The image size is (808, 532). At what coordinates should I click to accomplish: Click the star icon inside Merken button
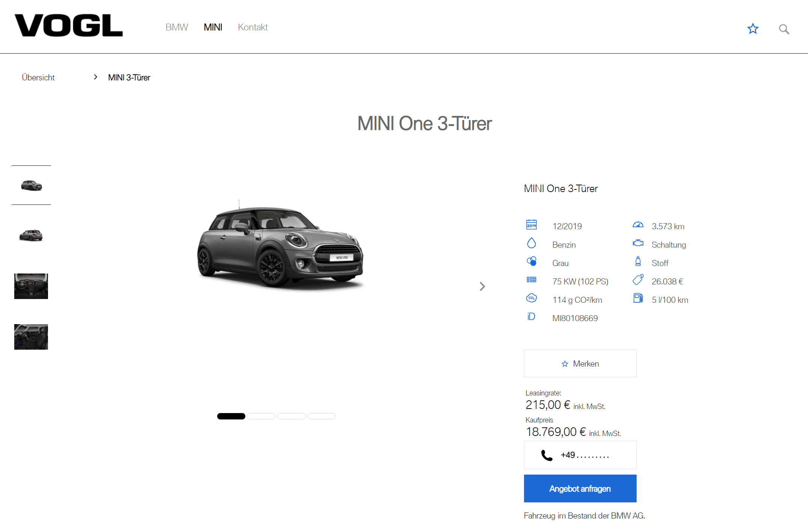[x=565, y=364]
